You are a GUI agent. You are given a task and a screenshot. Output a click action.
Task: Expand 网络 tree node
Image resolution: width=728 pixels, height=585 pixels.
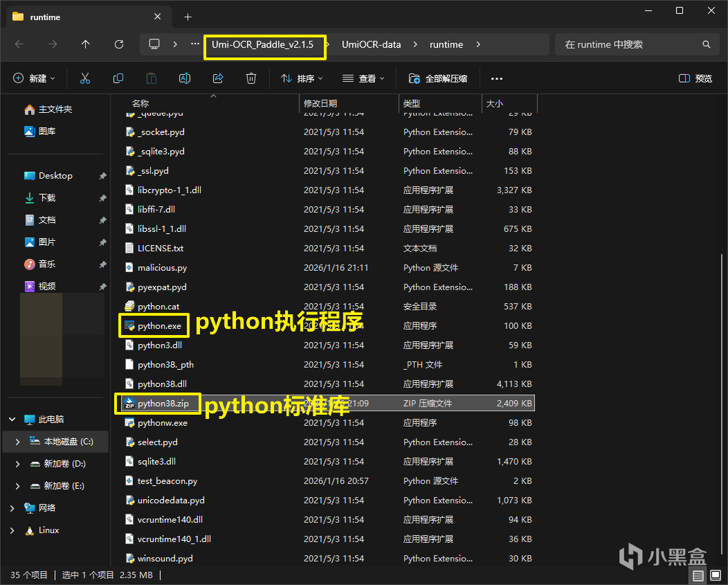(12, 508)
